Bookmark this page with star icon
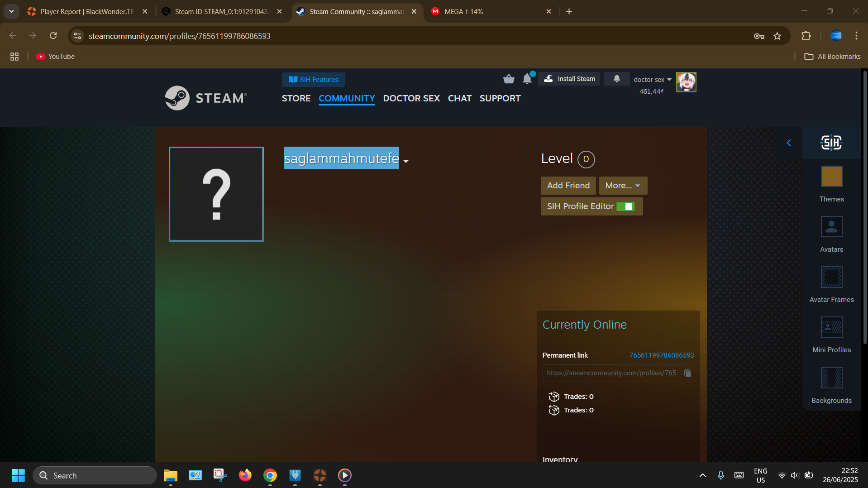This screenshot has width=868, height=488. (x=777, y=36)
